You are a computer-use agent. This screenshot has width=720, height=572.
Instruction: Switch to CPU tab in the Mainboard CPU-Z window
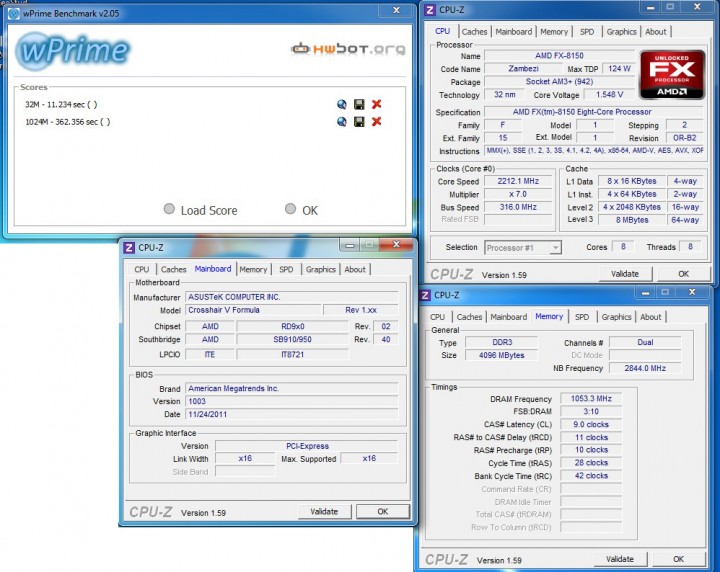(142, 269)
